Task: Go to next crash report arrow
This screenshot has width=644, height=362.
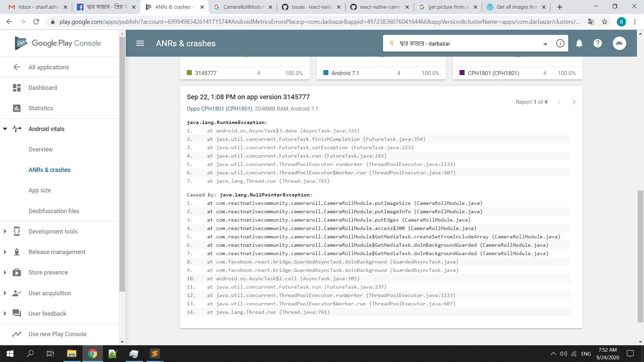Action: 574,102
